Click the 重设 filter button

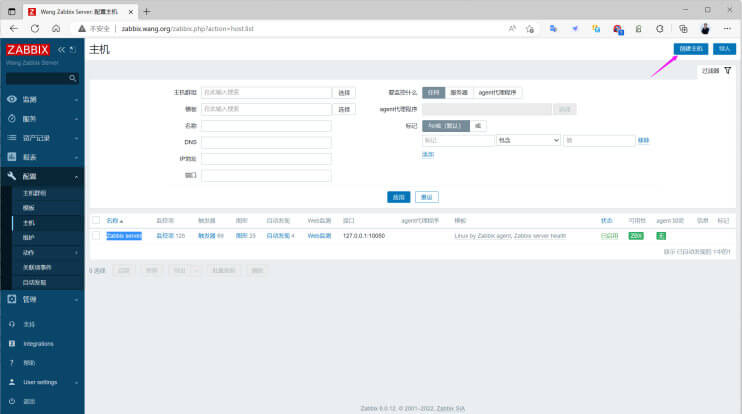427,197
